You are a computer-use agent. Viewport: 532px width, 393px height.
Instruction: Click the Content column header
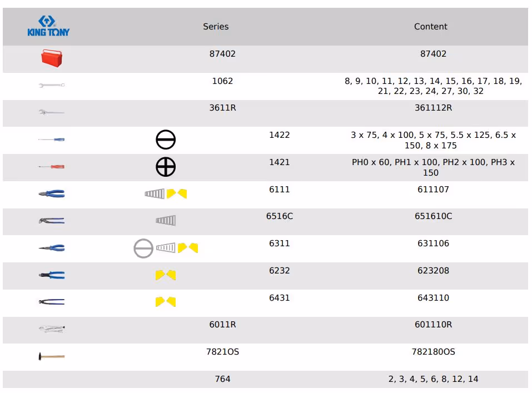[x=430, y=27]
